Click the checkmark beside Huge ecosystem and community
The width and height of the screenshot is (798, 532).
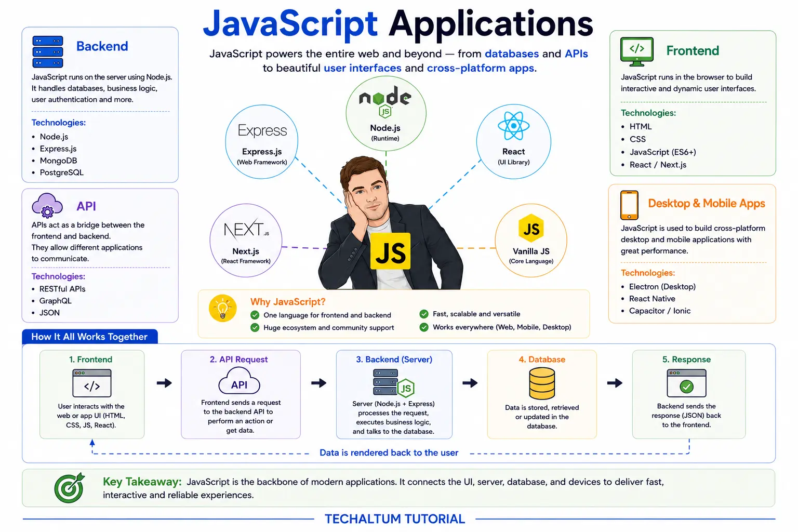(x=255, y=327)
